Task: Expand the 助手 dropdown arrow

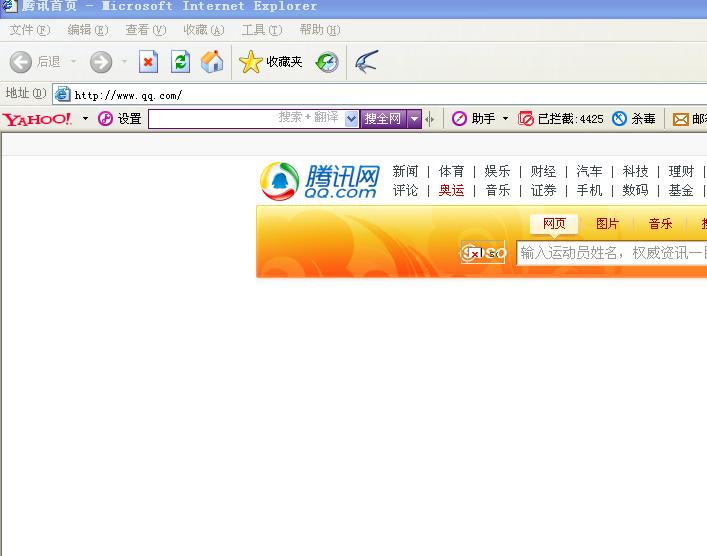Action: 505,119
